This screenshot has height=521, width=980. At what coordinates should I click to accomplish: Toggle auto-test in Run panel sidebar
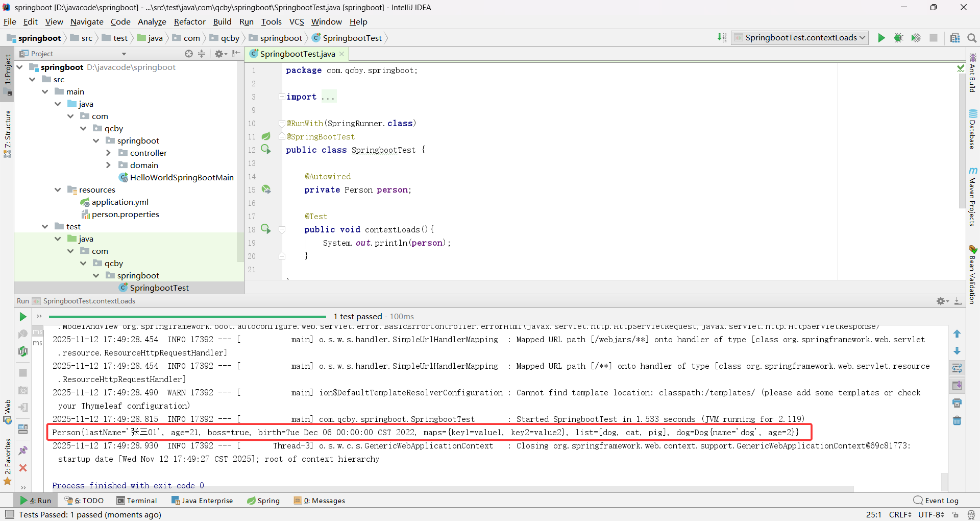click(x=23, y=351)
